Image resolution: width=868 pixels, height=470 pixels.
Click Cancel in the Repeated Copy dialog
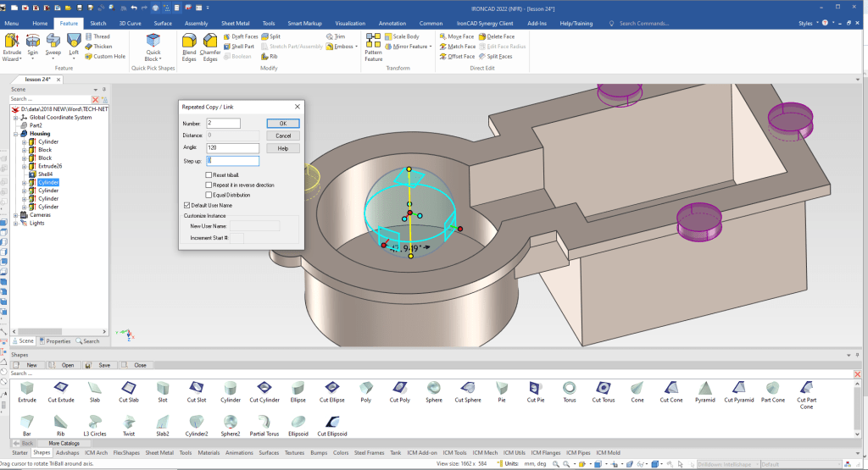(x=283, y=135)
